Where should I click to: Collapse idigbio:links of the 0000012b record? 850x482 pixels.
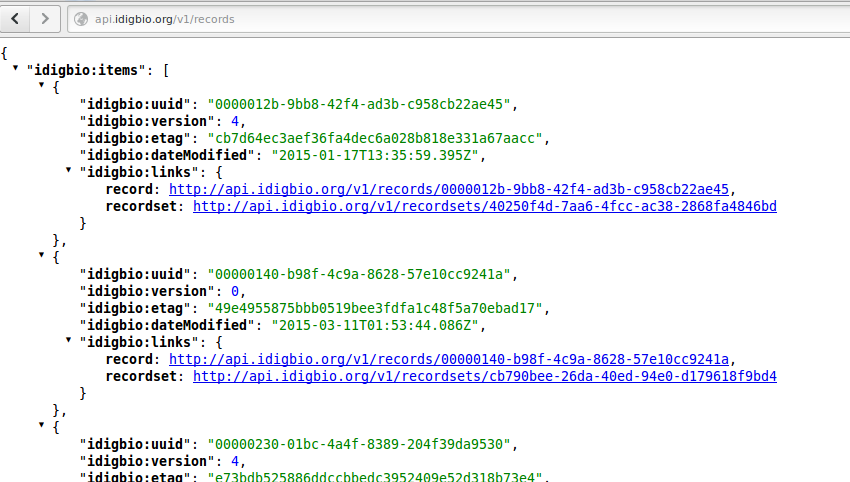point(69,170)
